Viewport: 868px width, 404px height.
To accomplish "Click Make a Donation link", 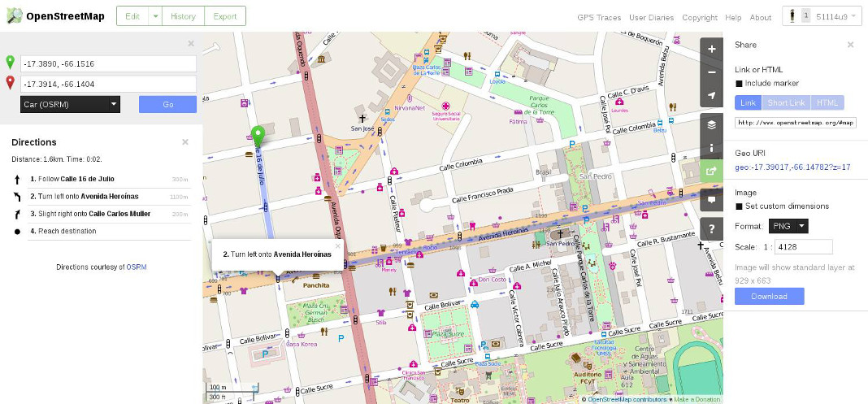I will point(697,400).
